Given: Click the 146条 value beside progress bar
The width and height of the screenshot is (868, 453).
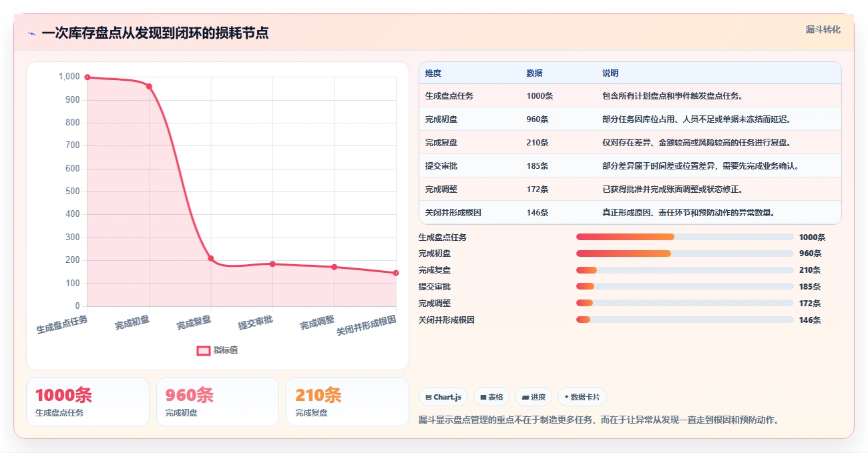Looking at the screenshot, I should pyautogui.click(x=810, y=320).
